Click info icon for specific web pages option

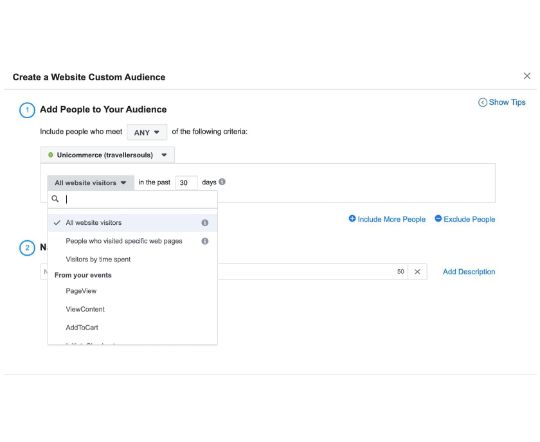tap(205, 241)
